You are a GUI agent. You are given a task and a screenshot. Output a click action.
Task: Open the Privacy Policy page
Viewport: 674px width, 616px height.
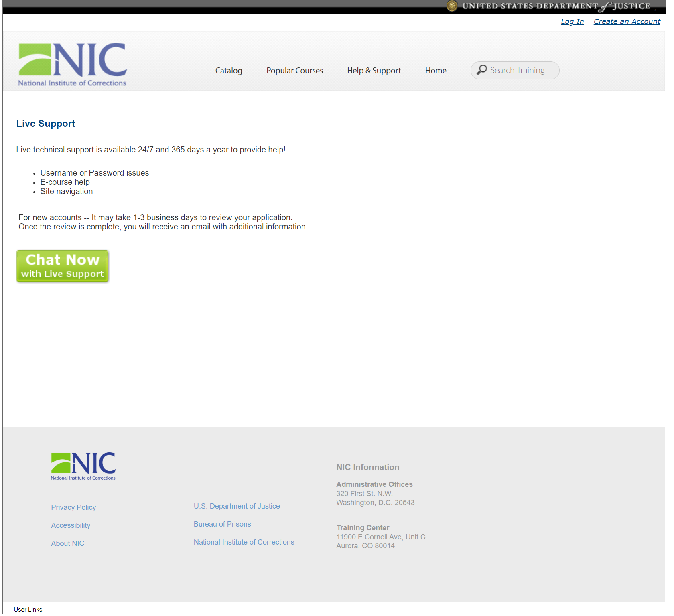click(x=73, y=507)
